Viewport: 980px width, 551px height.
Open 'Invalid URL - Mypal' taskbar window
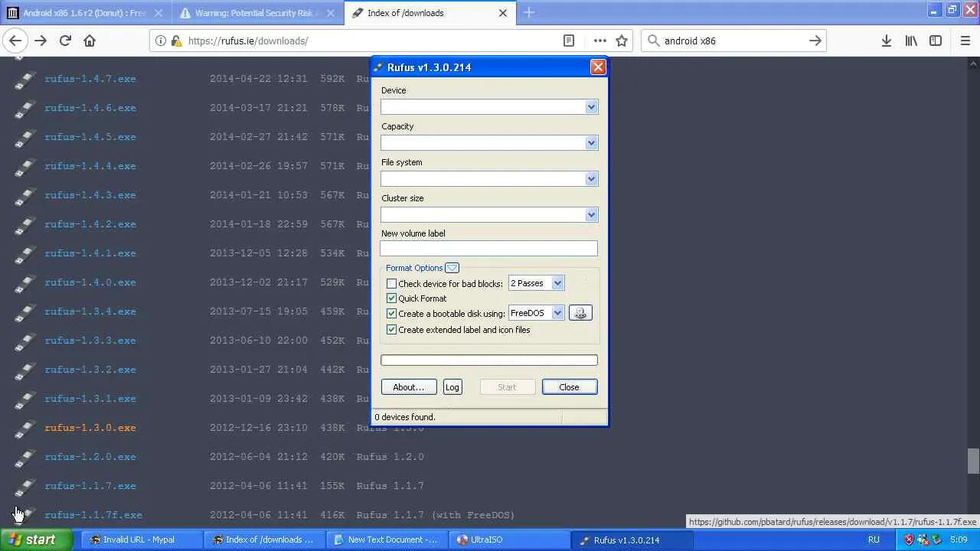pyautogui.click(x=141, y=540)
